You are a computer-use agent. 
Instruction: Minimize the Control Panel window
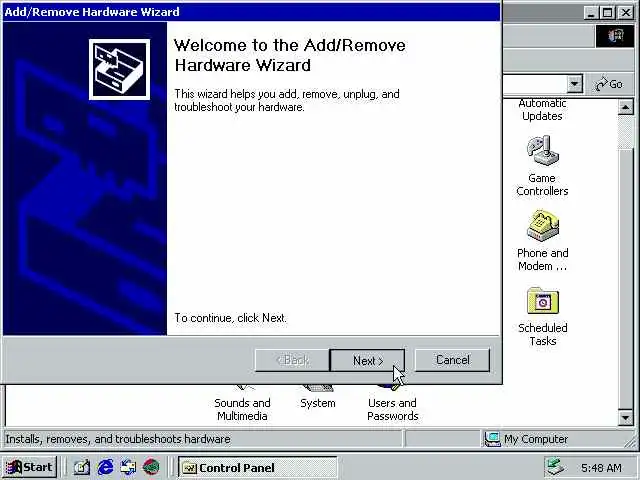point(591,13)
